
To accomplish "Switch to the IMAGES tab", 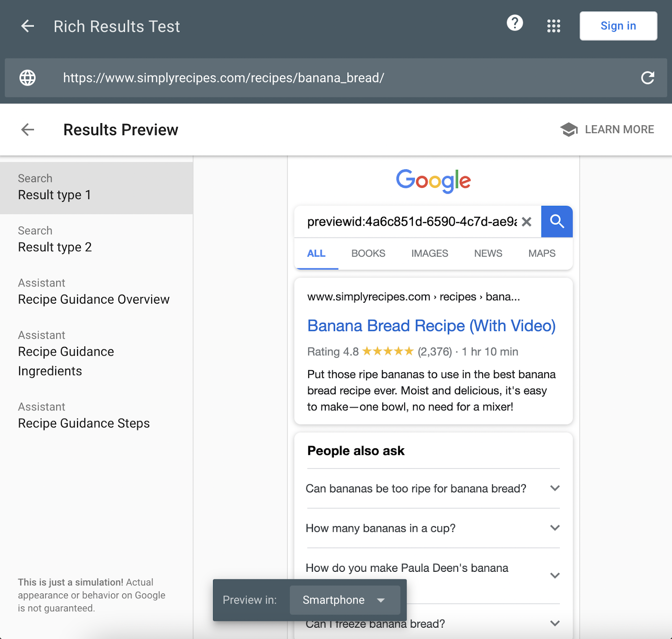I will click(430, 253).
